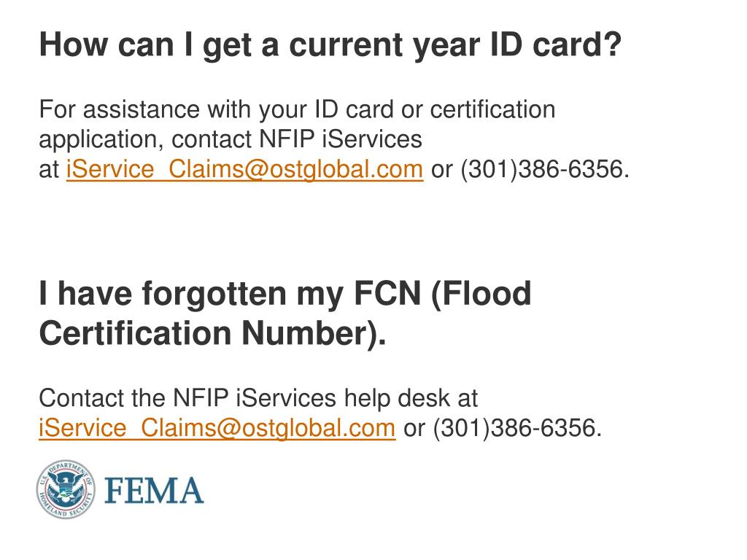
Task: Click '(Flood' in the second heading
Action: 481,293
